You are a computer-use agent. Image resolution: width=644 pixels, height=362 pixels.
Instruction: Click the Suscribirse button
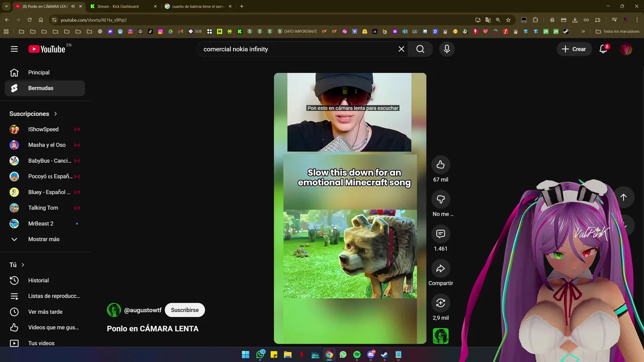tap(185, 310)
